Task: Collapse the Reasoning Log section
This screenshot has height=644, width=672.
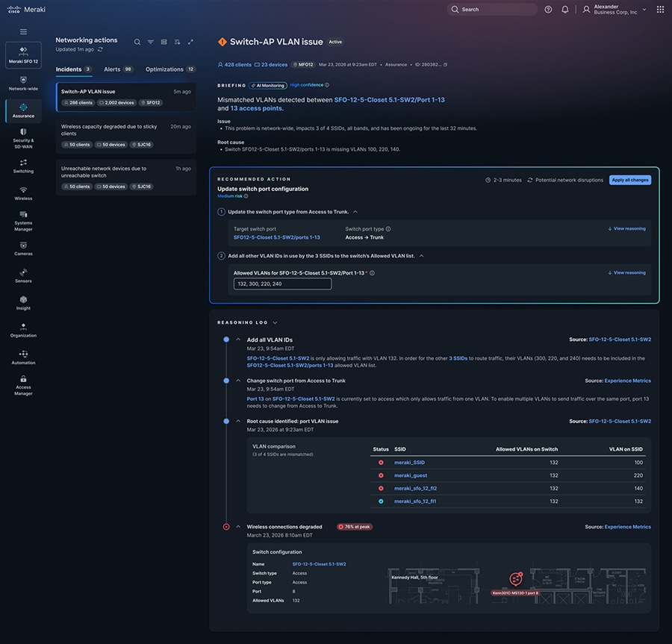Action: tap(275, 323)
